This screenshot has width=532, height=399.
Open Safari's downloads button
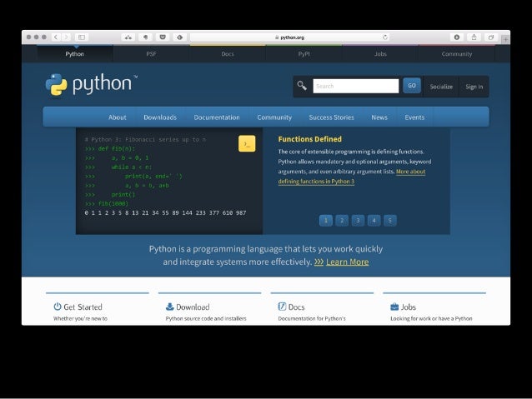(457, 37)
